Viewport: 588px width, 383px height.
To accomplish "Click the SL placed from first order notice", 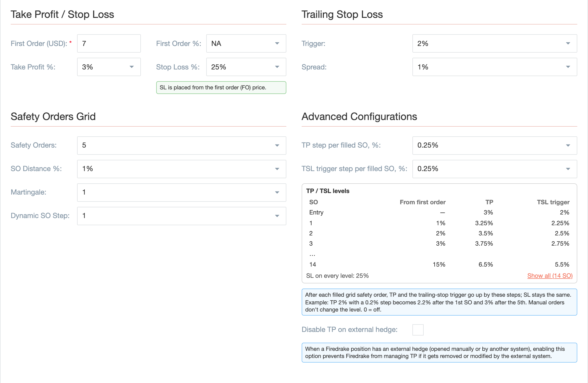I will click(221, 88).
